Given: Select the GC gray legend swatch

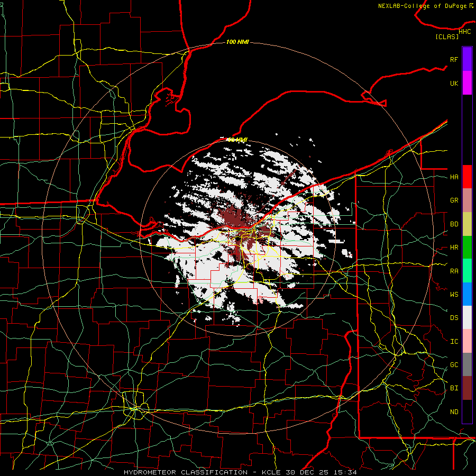Looking at the screenshot, I should (467, 364).
